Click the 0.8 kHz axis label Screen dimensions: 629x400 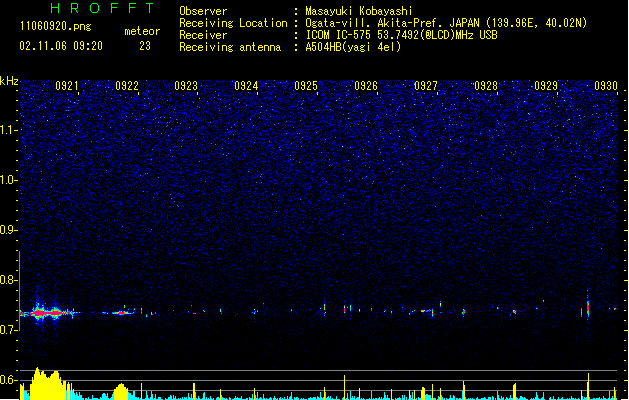click(x=8, y=280)
